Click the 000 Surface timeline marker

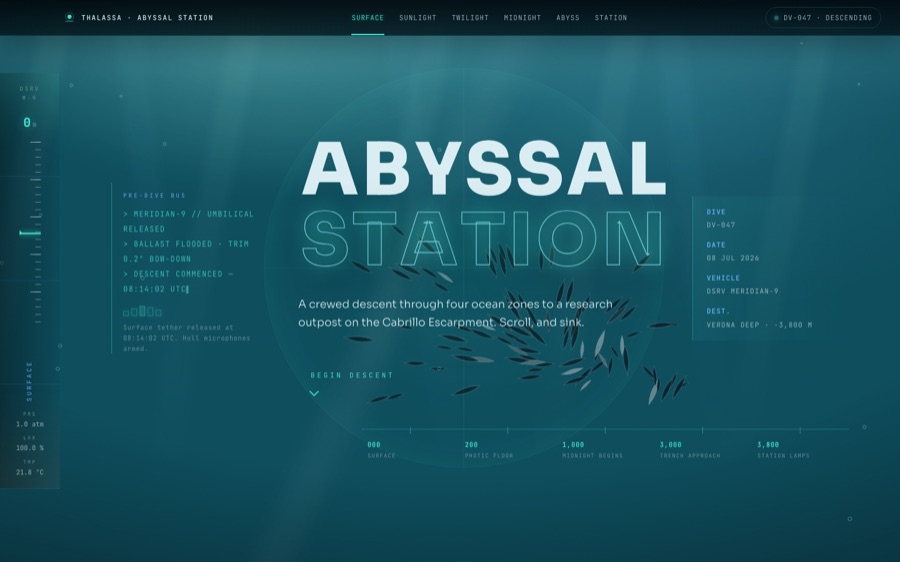(382, 449)
